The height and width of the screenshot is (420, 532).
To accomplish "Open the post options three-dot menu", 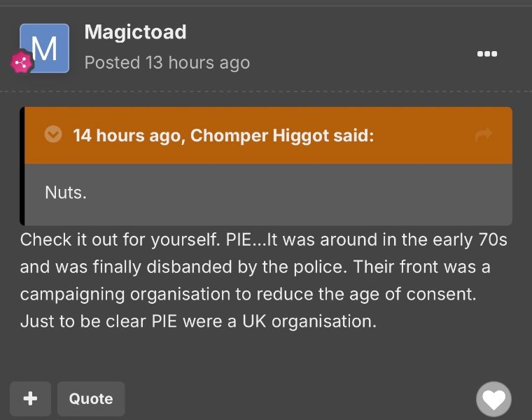I will pos(486,54).
